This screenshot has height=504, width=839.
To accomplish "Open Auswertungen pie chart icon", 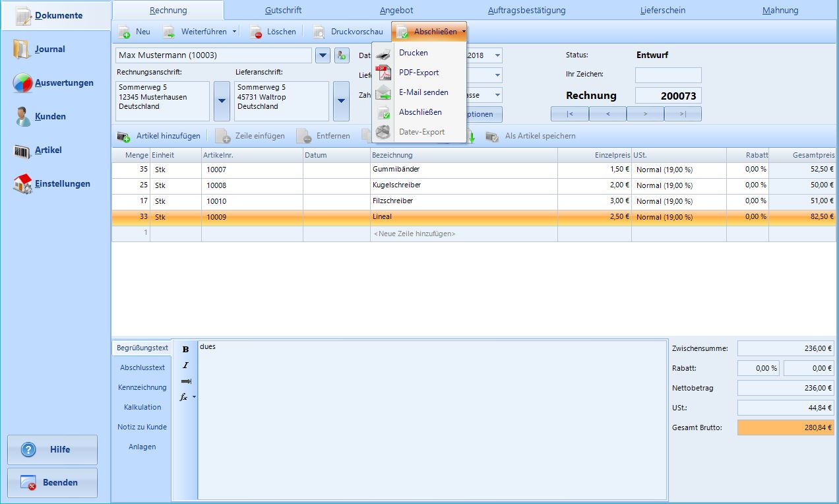I will (22, 83).
